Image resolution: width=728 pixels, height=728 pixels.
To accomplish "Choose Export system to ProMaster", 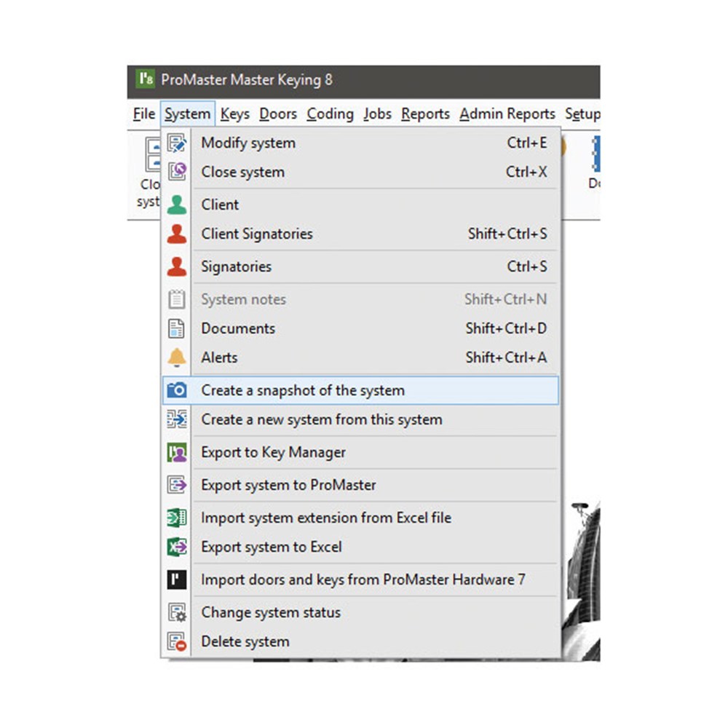I will pyautogui.click(x=288, y=485).
